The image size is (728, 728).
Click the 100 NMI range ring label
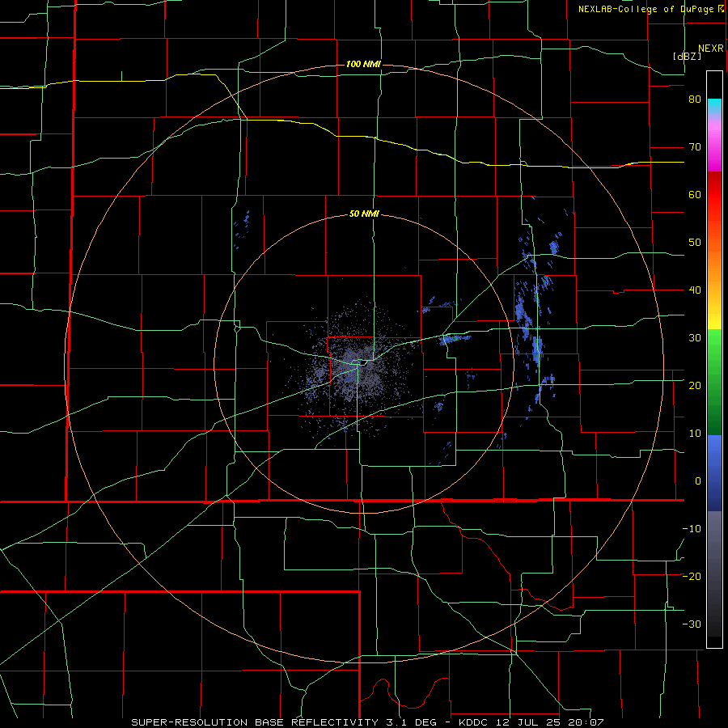(x=363, y=64)
